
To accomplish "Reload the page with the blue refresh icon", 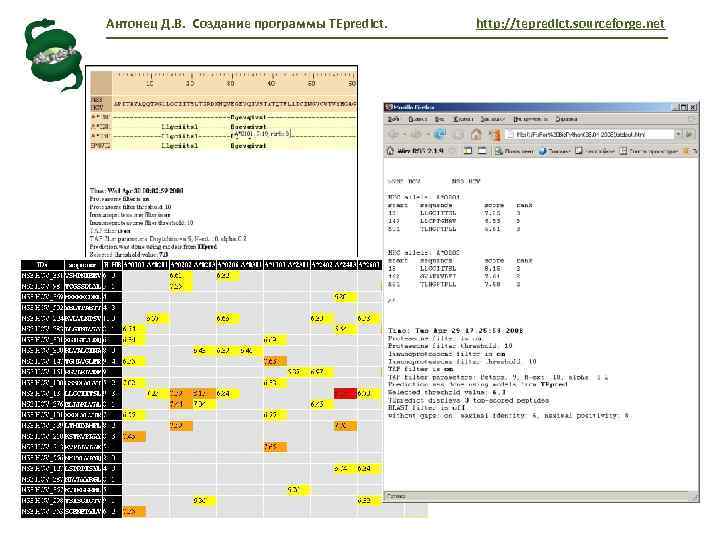I will (440, 134).
